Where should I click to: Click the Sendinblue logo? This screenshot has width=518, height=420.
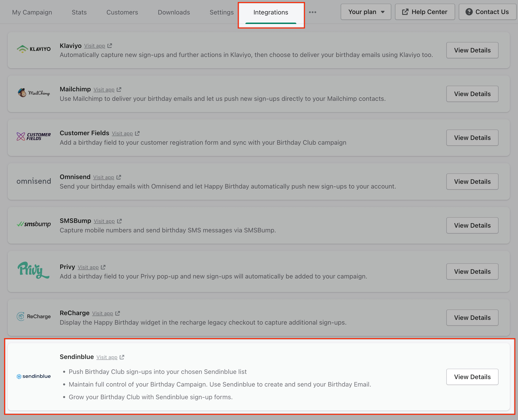(x=34, y=376)
